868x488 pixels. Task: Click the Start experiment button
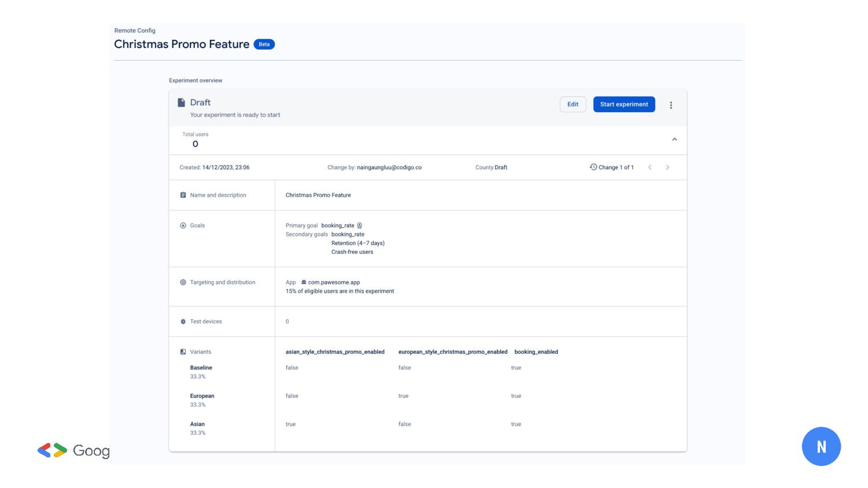click(x=624, y=105)
